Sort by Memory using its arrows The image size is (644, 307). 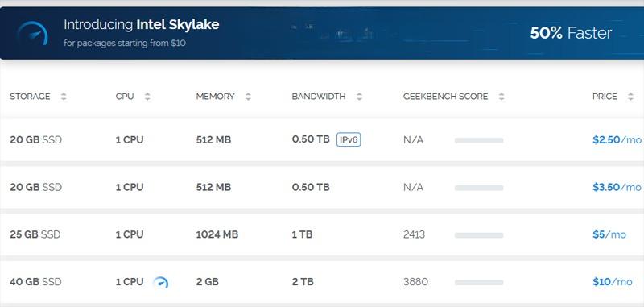(248, 97)
